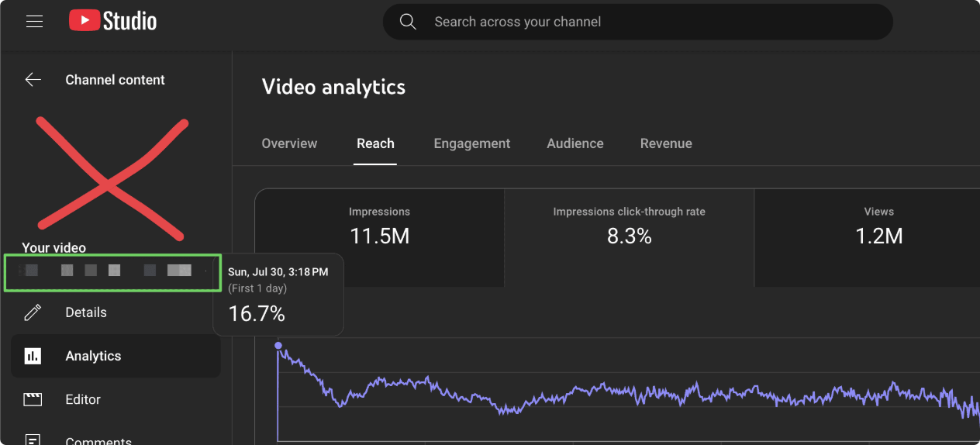Screen dimensions: 980x445
Task: Click the highlighted data point on chart
Action: pyautogui.click(x=278, y=346)
